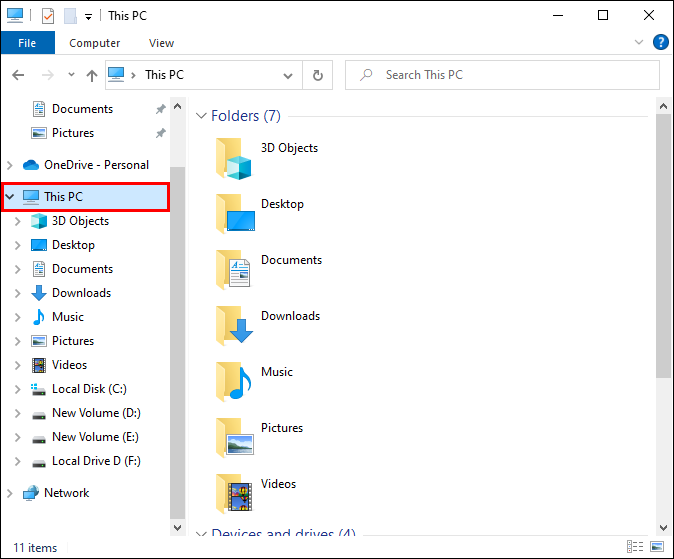Expand Downloads in the navigation tree
Image resolution: width=674 pixels, height=559 pixels.
click(x=18, y=294)
